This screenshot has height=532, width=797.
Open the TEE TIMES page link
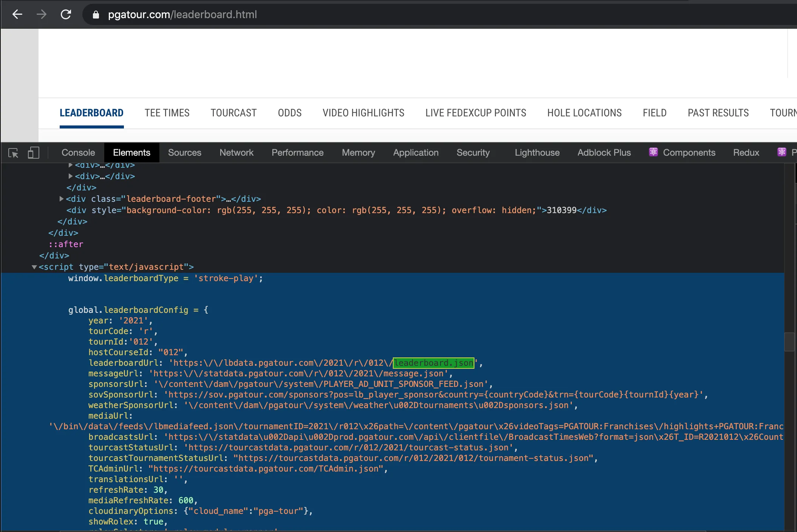coord(167,113)
